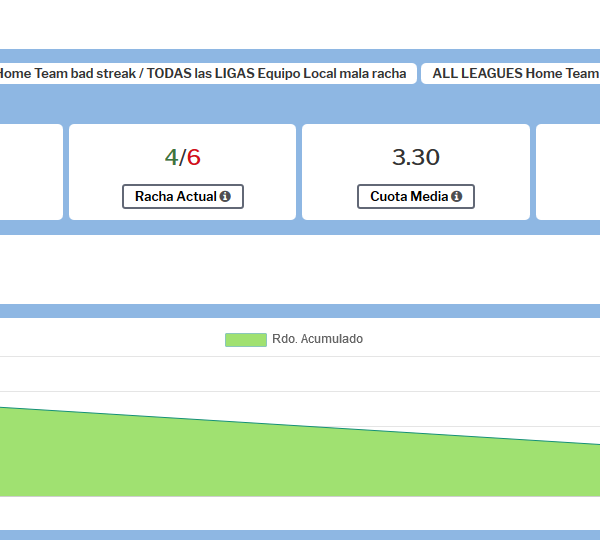Click the Racha Actual button
This screenshot has height=546, width=600.
pos(183,197)
